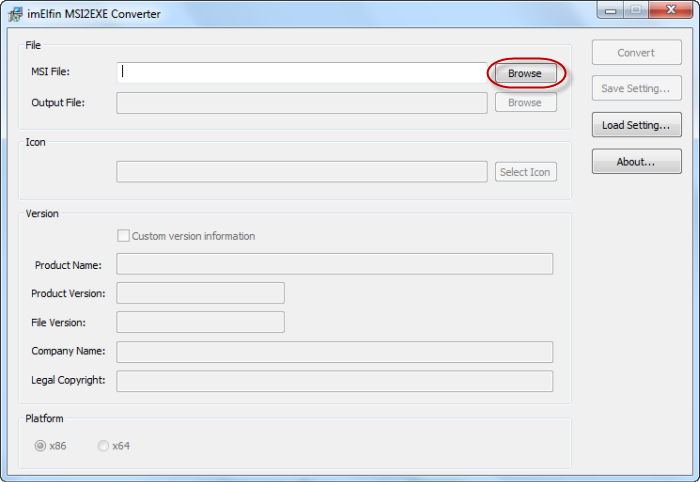Click the Product Version field

tap(200, 293)
